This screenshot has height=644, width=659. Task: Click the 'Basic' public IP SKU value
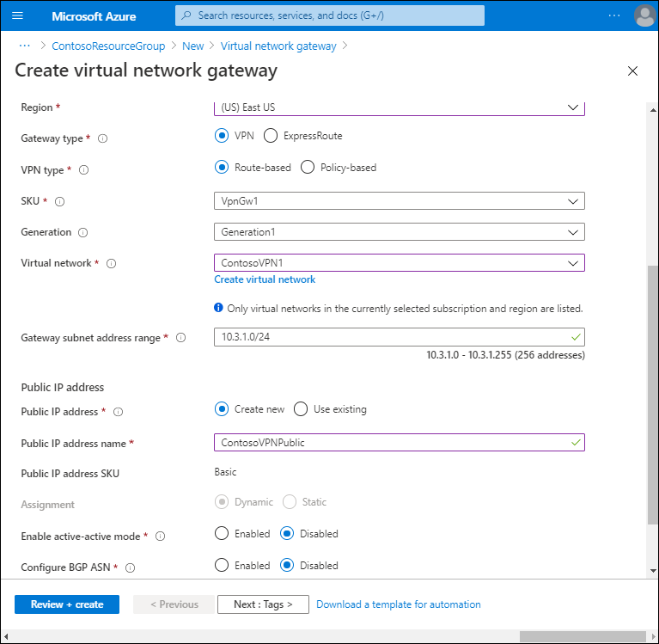pos(225,472)
